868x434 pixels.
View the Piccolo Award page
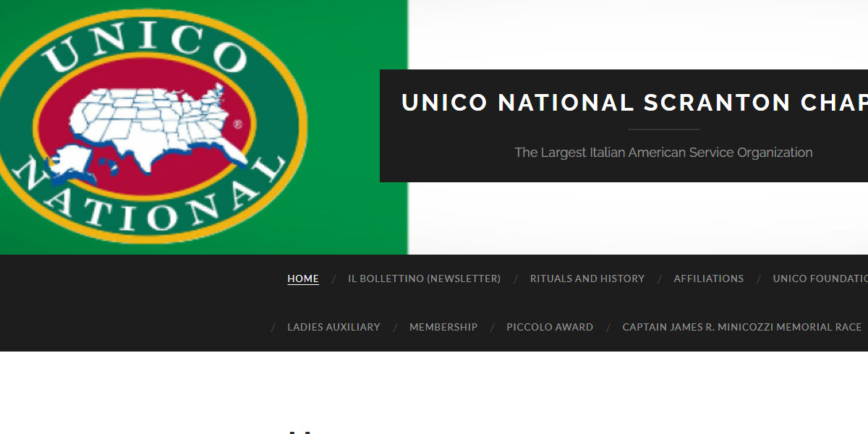[x=550, y=327]
